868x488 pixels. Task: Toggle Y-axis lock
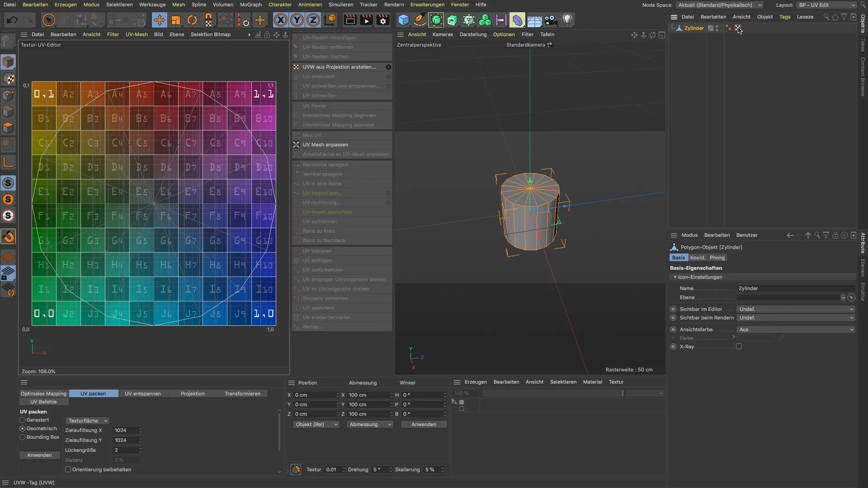[x=297, y=20]
